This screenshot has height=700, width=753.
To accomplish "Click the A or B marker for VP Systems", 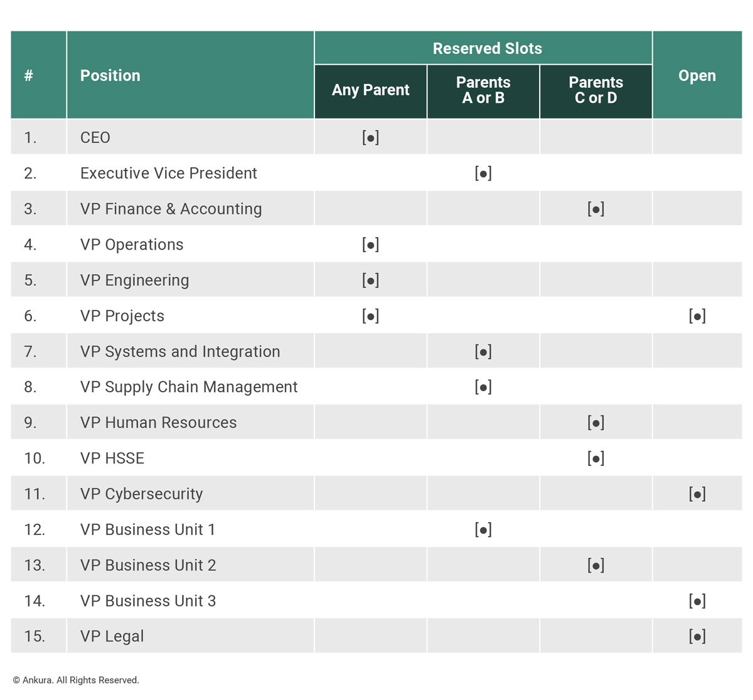I will point(483,351).
